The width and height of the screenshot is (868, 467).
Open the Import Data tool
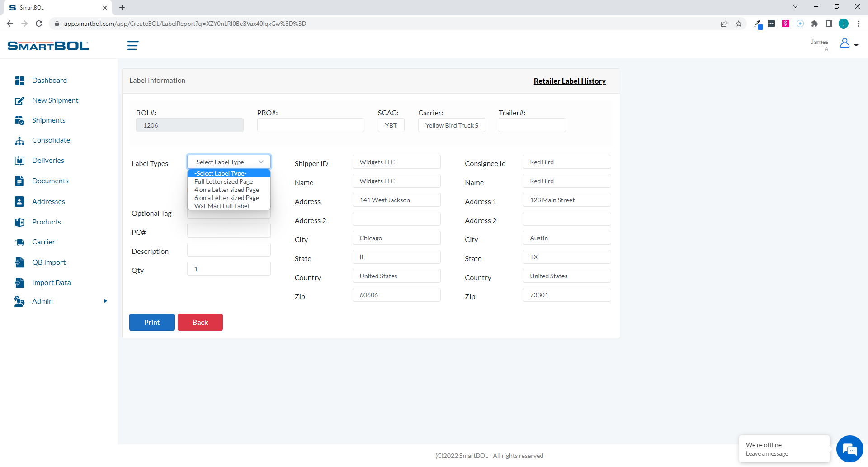[x=51, y=282]
